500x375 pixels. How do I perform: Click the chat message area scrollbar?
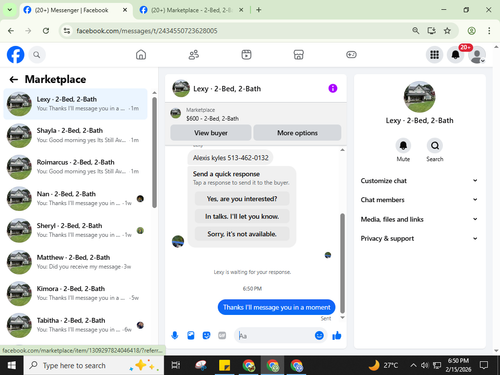coord(342,263)
